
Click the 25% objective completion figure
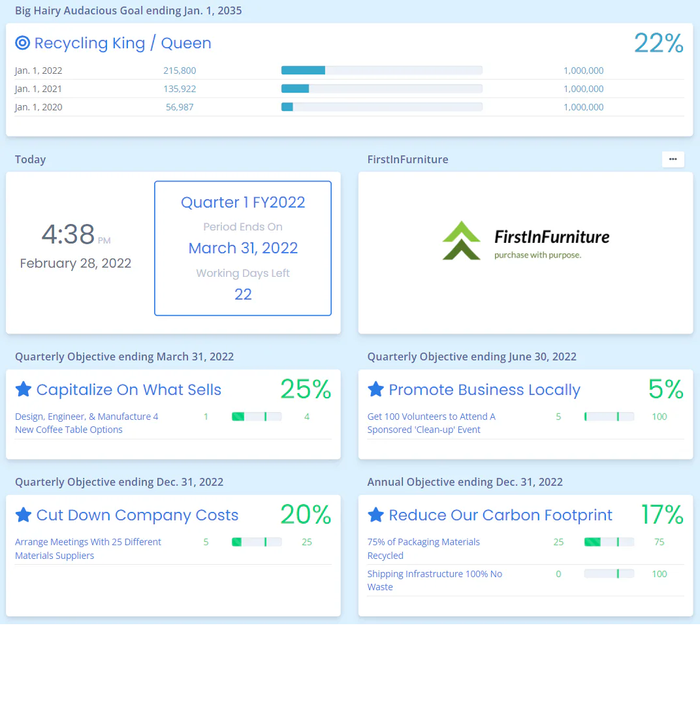pos(306,389)
